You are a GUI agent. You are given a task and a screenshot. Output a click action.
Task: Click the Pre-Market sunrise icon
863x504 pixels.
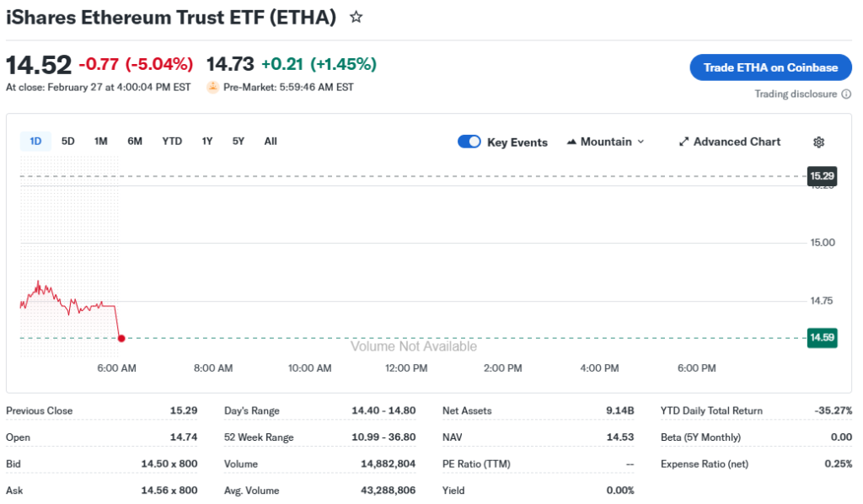213,87
